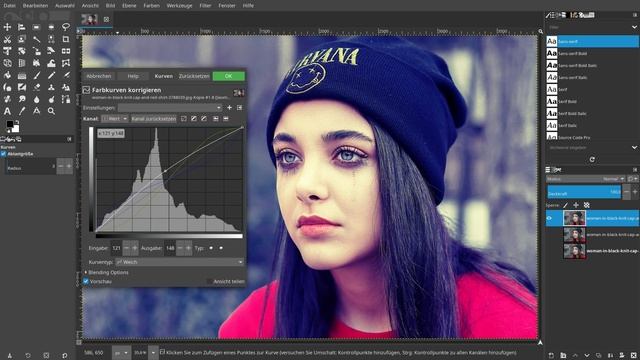
Task: Open the Einstellungen presets dropdown
Action: click(169, 108)
